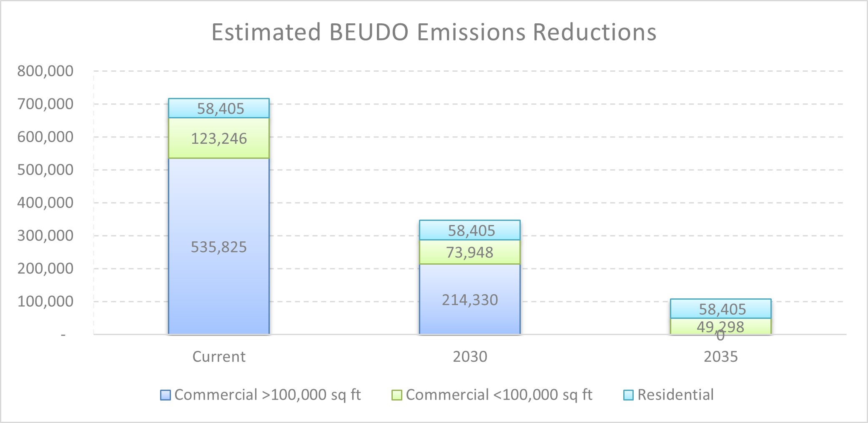
Task: Click the 214,330 segment in the 2030 bar
Action: [470, 300]
